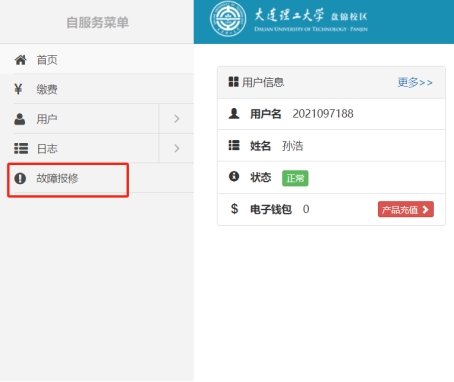Click the 用户名 label
454x382 pixels.
(x=266, y=114)
